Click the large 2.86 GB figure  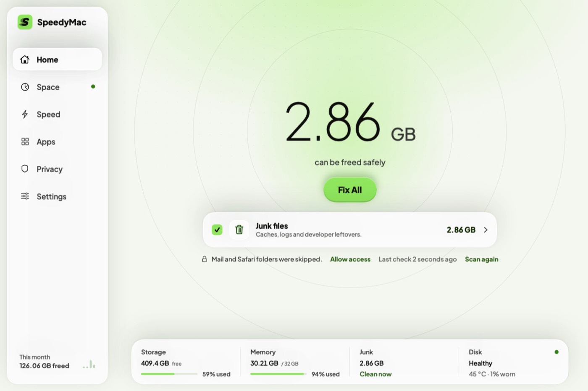tap(350, 122)
